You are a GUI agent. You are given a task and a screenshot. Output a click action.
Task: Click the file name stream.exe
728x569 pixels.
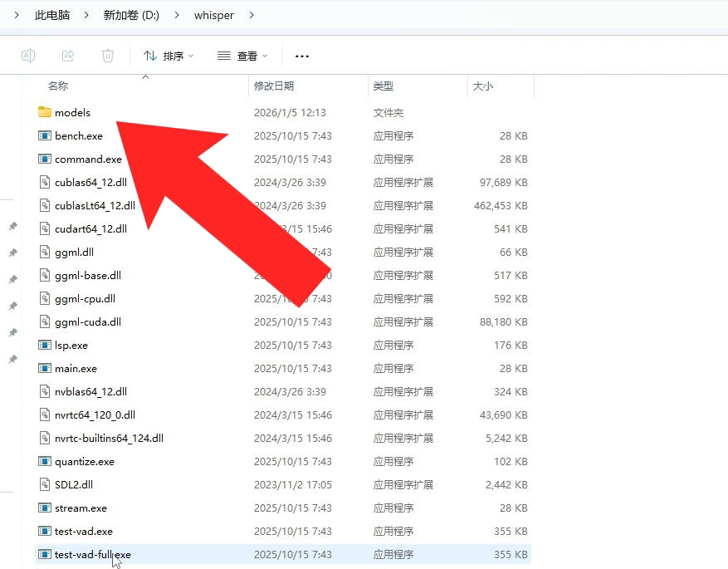coord(81,508)
